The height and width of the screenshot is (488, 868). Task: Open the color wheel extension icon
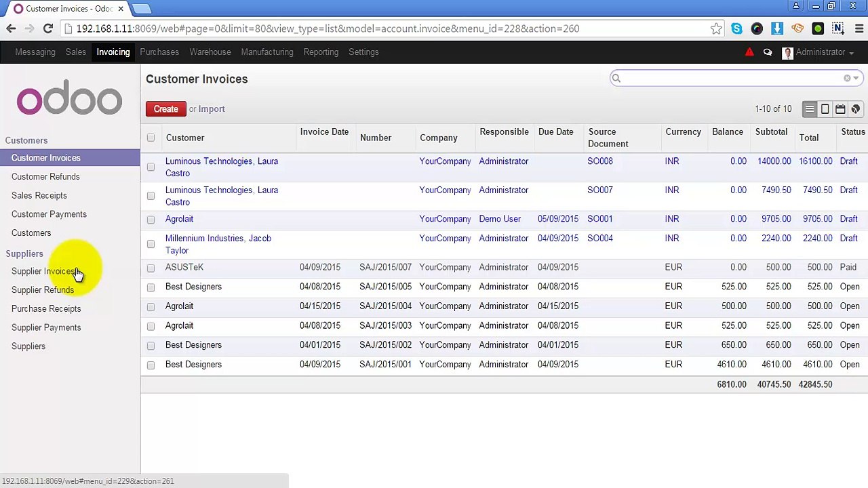[x=757, y=28]
